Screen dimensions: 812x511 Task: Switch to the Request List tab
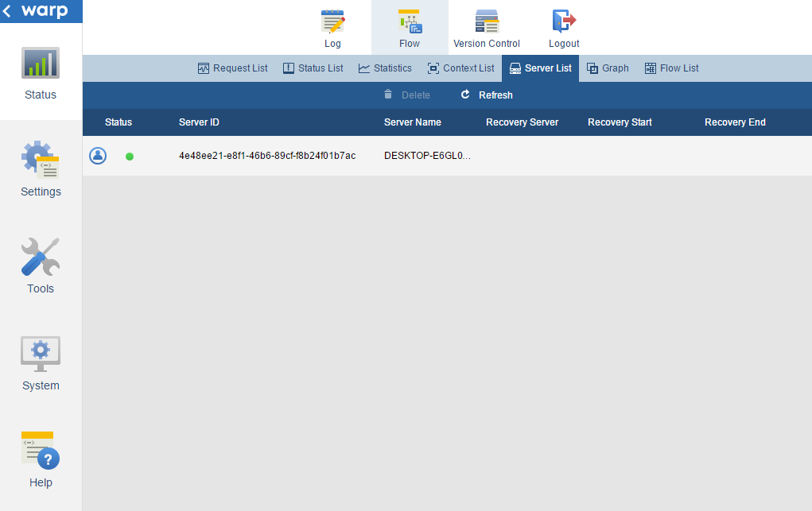pyautogui.click(x=232, y=68)
